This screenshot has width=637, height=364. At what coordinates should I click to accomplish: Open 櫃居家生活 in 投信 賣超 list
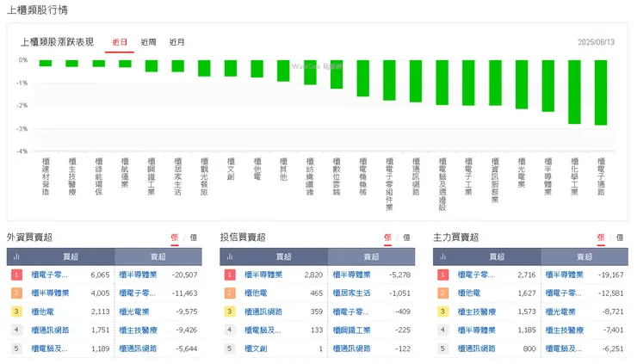click(351, 293)
